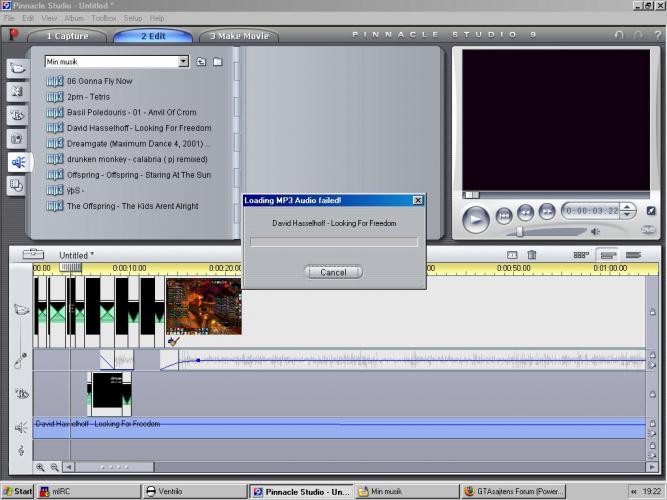Increase the timecode using up arrow

[628, 207]
